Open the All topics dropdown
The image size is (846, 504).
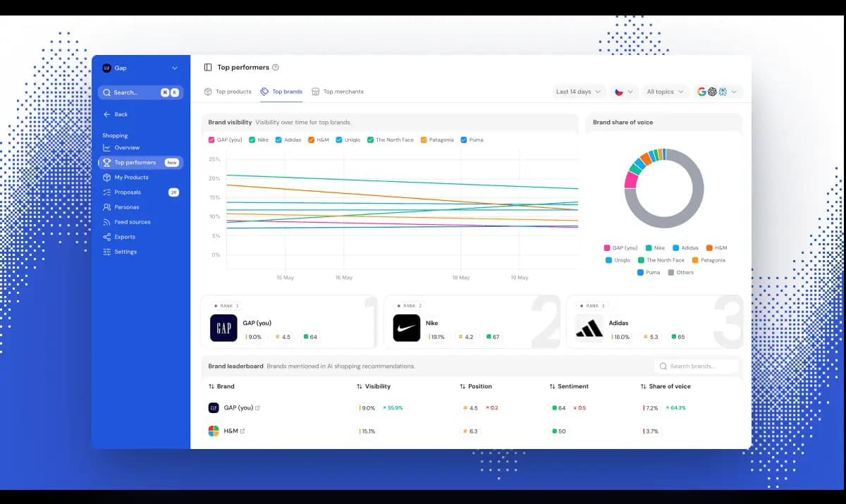666,92
